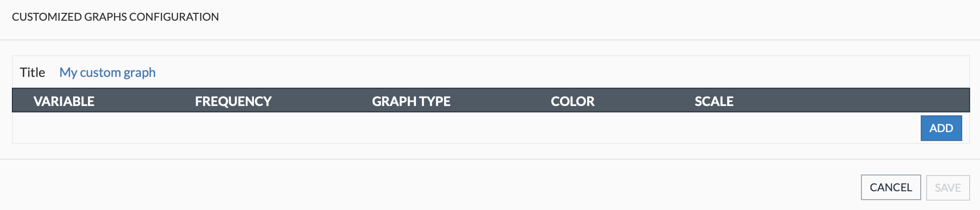Click the 'Customized Graphs Configuration' heading

point(115,17)
